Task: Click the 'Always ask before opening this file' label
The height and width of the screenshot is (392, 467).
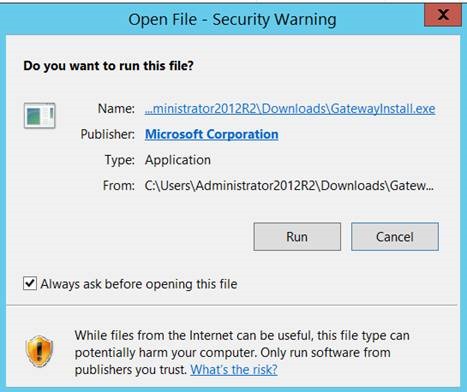Action: tap(139, 284)
